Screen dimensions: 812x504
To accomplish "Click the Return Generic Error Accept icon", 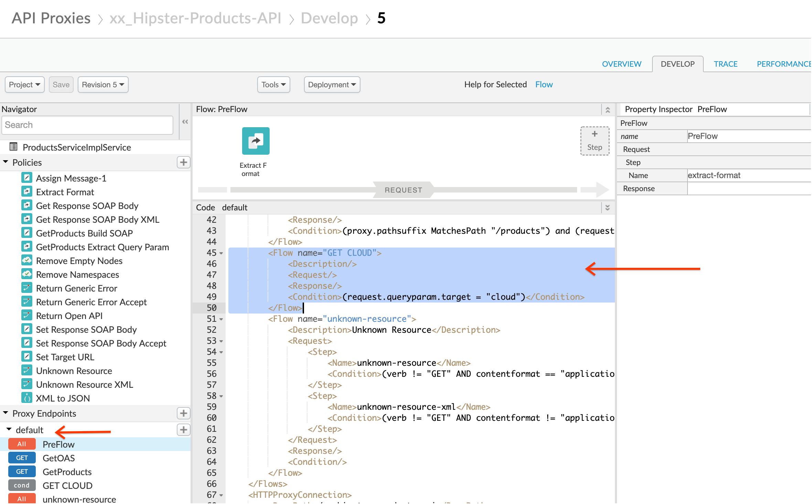I will pos(27,302).
